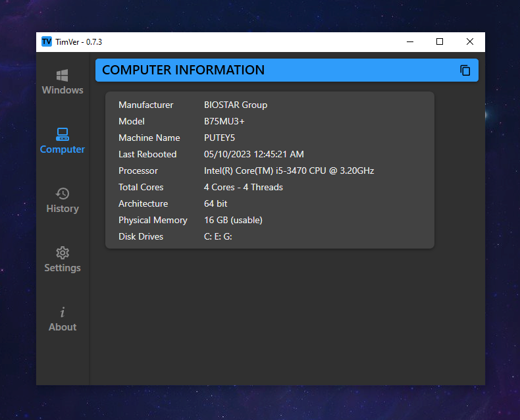Image resolution: width=520 pixels, height=420 pixels.
Task: Select the 'Architecture' label
Action: 143,203
